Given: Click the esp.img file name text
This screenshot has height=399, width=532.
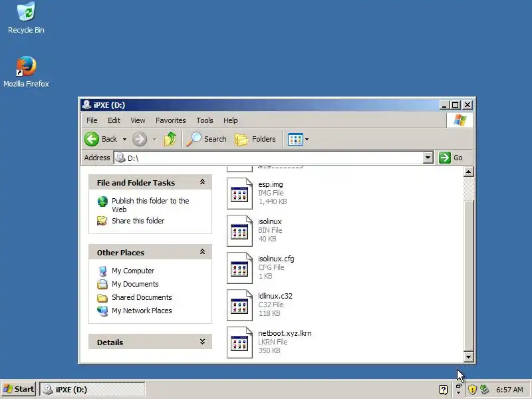Looking at the screenshot, I should (271, 184).
